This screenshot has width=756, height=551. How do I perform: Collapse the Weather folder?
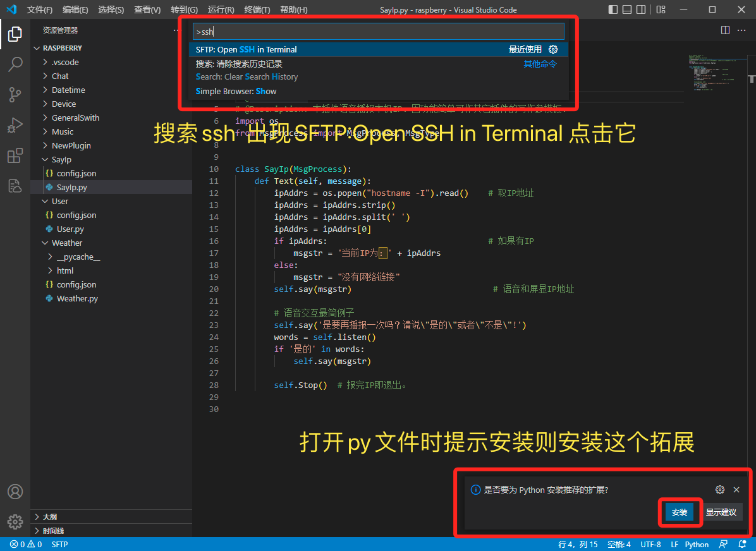(111, 243)
